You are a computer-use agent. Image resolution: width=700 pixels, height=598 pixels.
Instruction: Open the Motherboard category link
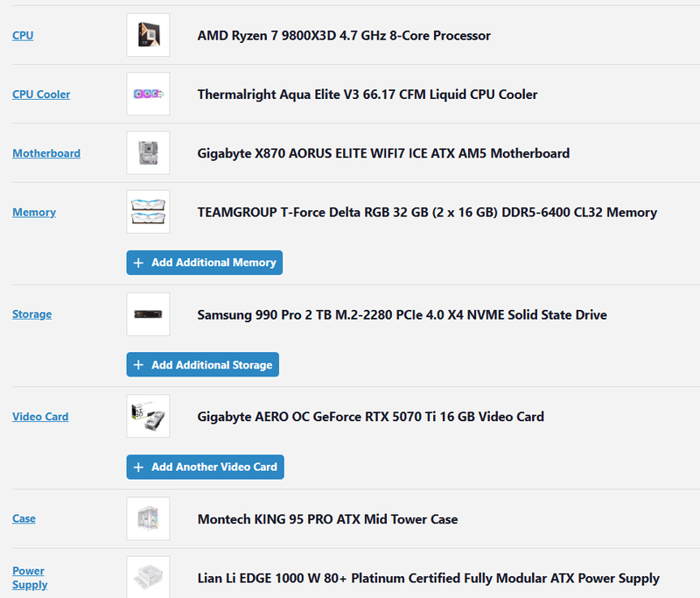tap(46, 153)
